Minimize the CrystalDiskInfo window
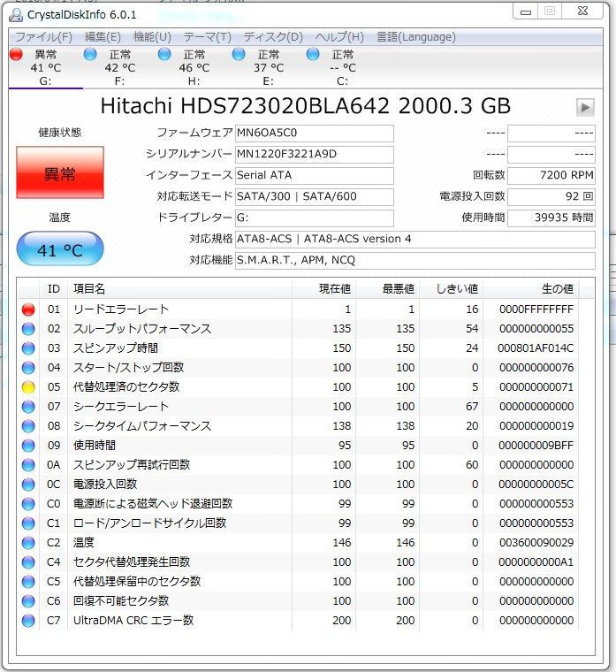616x672 pixels. (x=526, y=11)
